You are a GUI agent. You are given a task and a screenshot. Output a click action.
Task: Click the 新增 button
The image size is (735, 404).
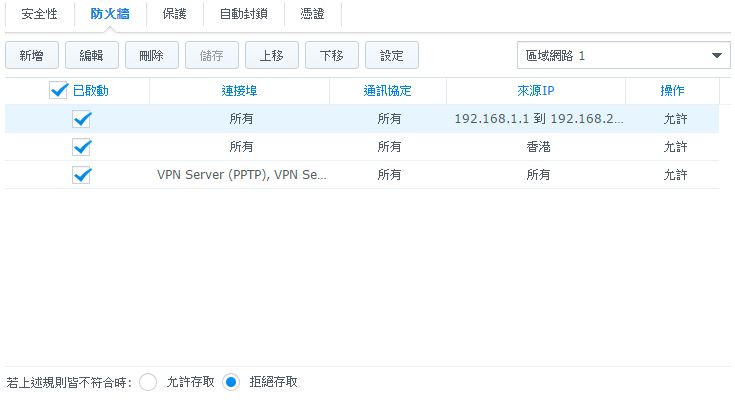pos(32,56)
